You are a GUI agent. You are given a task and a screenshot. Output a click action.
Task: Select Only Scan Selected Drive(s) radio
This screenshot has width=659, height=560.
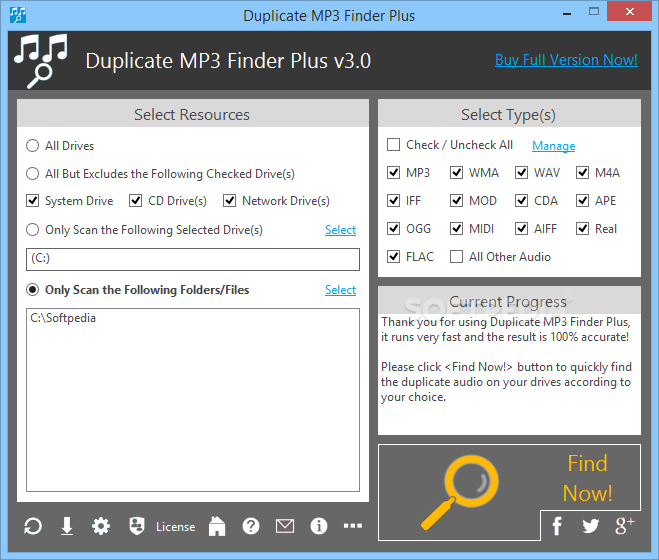32,230
